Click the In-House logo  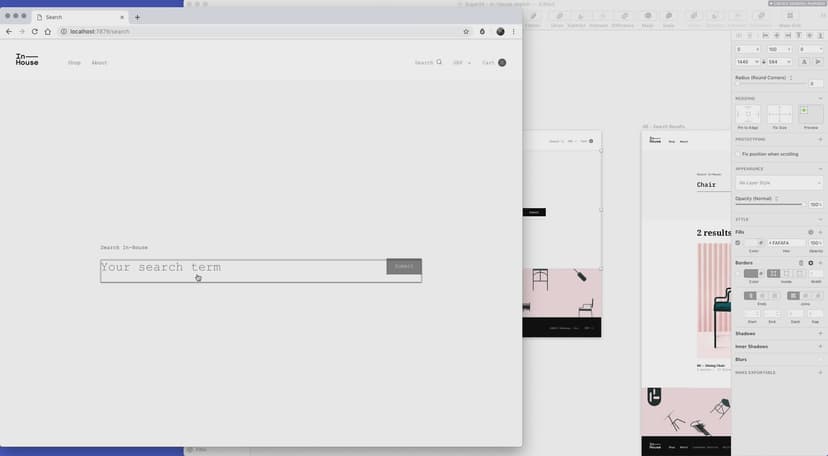coord(27,61)
